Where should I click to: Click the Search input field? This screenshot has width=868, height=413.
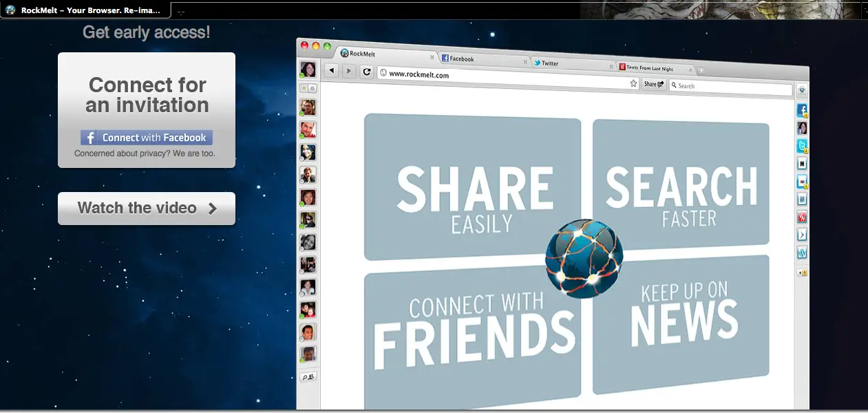pyautogui.click(x=732, y=87)
